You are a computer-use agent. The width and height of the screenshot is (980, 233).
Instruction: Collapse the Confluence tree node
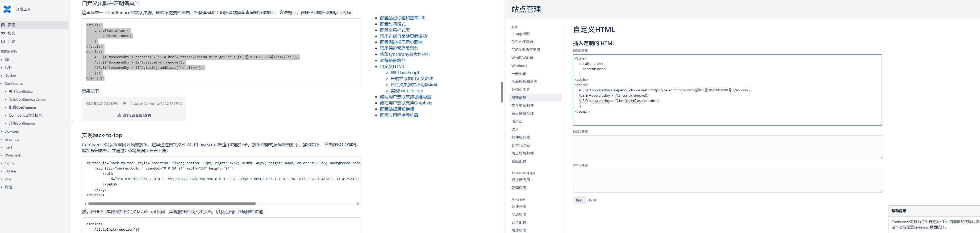click(2, 84)
